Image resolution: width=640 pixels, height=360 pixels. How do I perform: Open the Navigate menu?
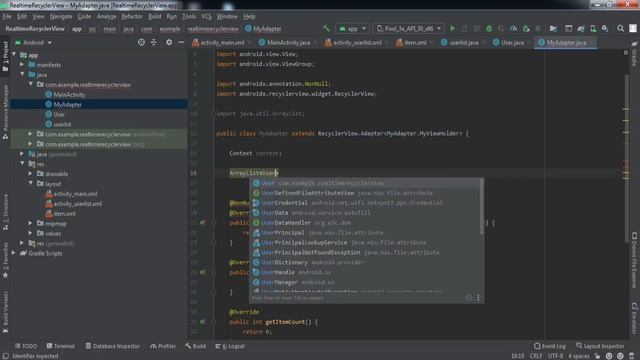click(61, 16)
